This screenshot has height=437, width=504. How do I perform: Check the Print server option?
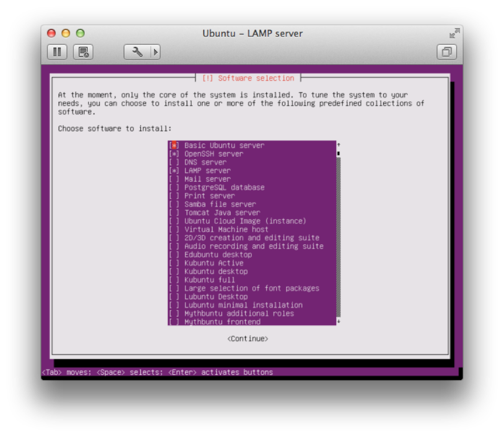(174, 195)
